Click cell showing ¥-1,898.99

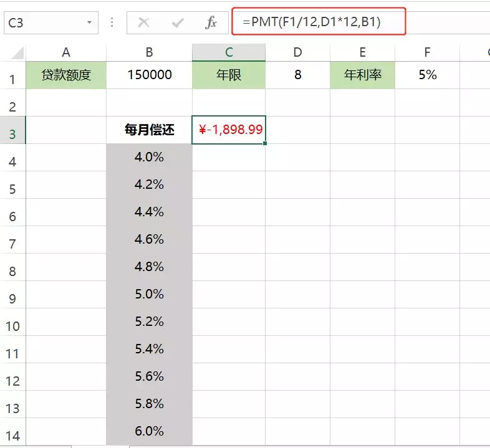tap(229, 130)
